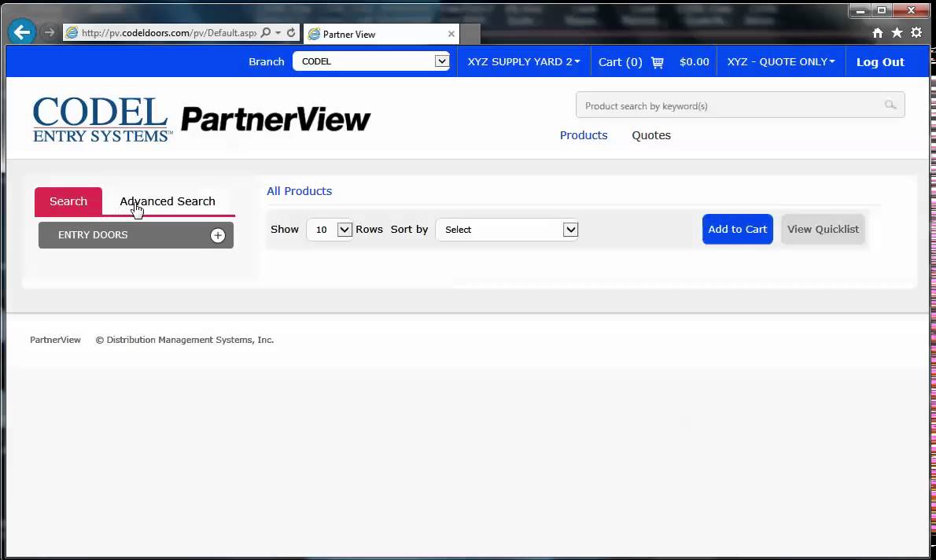Close the Partner View browser tab
The width and height of the screenshot is (936, 560).
[451, 34]
